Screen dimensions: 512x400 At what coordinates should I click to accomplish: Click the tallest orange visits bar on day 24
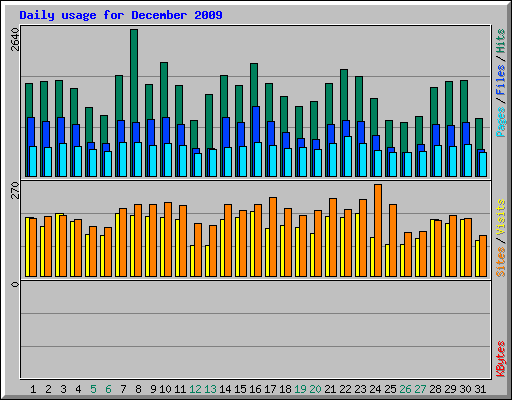pyautogui.click(x=378, y=230)
